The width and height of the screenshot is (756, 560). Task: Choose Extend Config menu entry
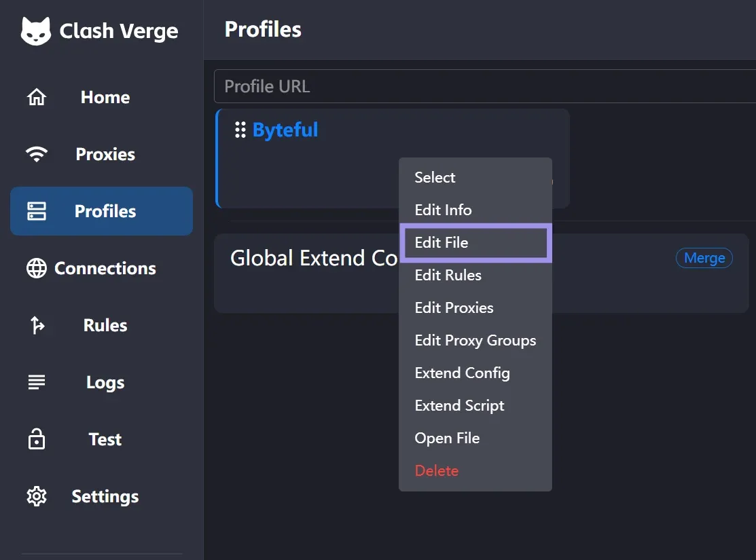[475, 373]
